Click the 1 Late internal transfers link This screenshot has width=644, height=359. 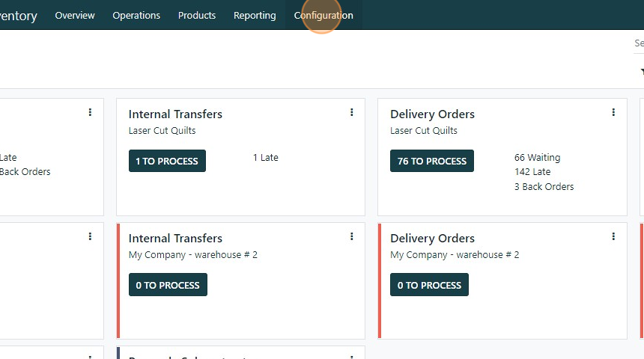pos(266,158)
